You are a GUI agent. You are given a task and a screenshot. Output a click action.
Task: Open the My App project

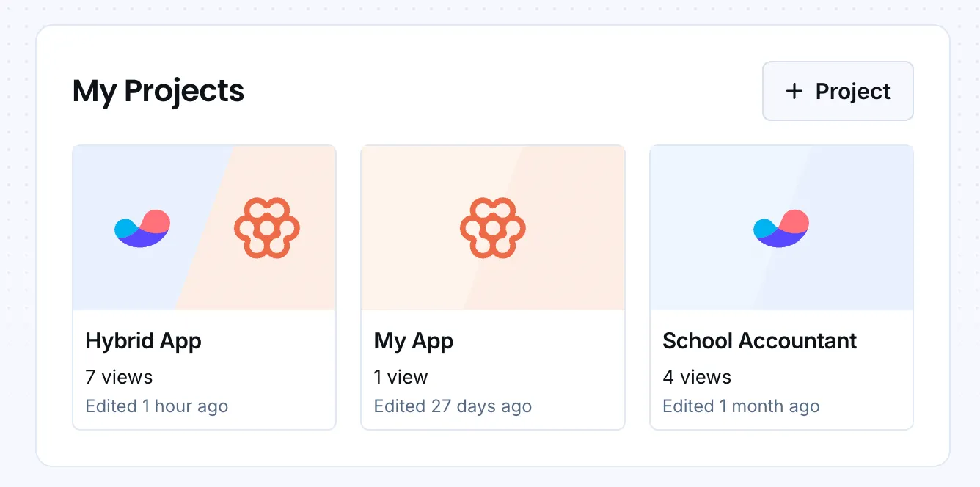[493, 286]
